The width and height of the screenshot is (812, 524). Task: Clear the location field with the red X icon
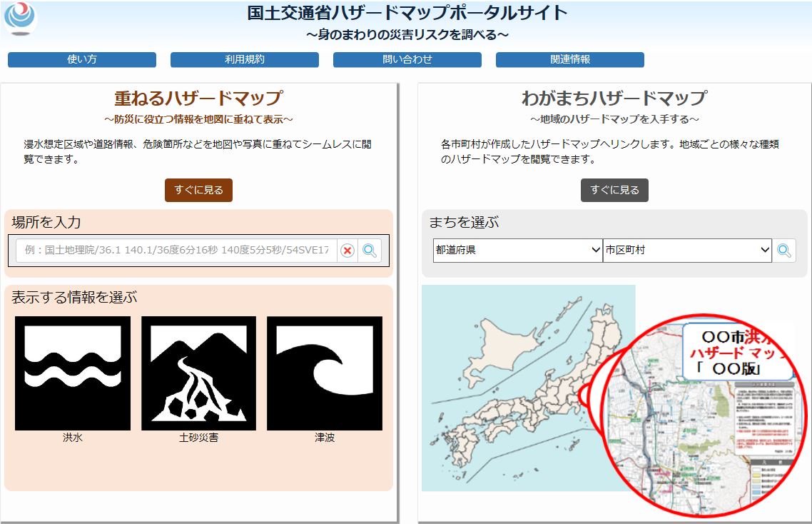pos(347,251)
